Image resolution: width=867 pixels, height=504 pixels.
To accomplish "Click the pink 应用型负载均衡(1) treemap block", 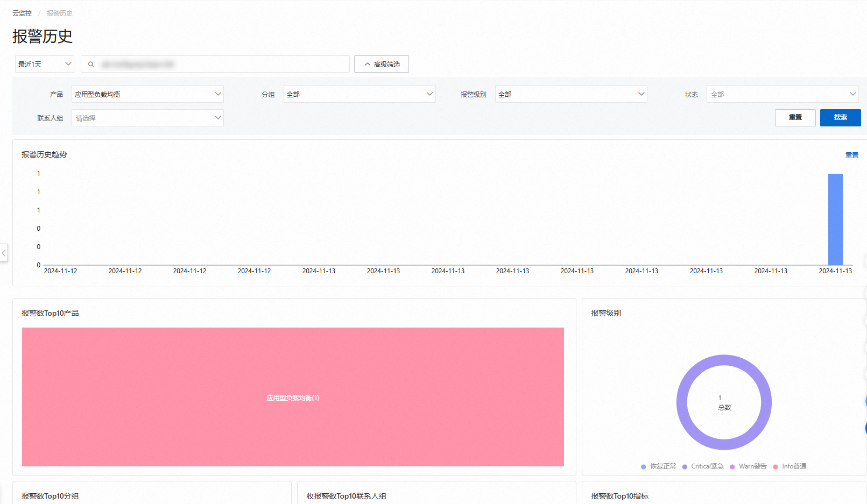I will (293, 397).
